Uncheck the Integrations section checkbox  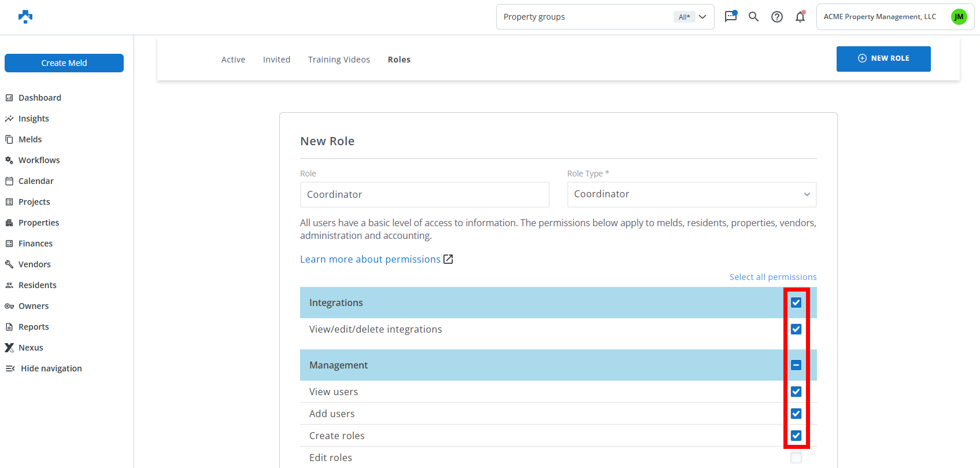pos(796,303)
